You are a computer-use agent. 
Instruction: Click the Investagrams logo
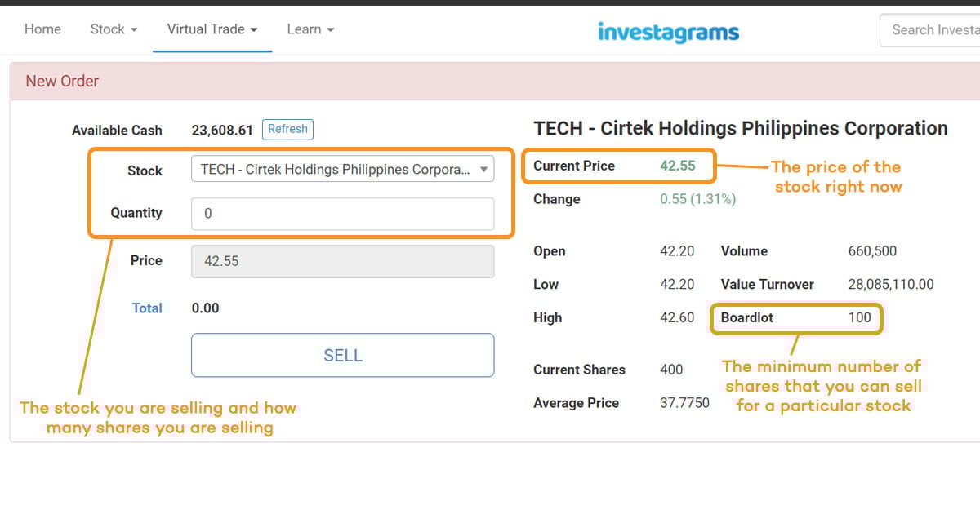pos(668,32)
